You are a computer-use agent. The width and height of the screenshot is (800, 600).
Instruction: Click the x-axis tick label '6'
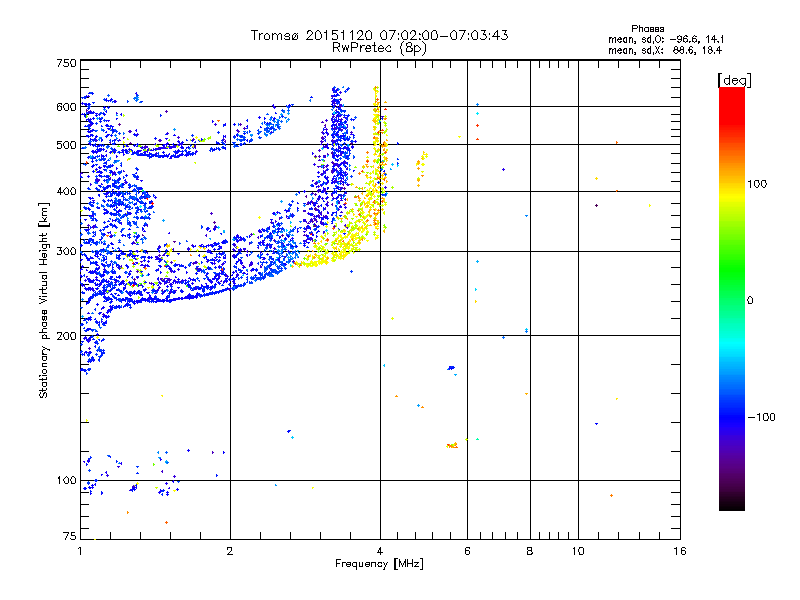[467, 551]
